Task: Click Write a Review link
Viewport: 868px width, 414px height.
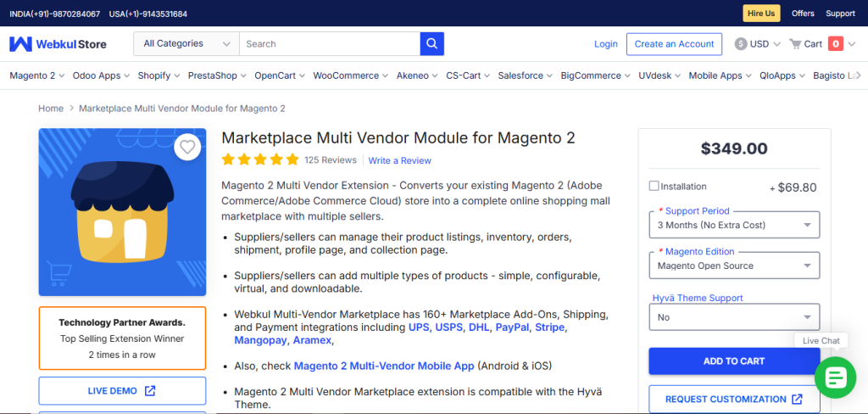Action: pyautogui.click(x=400, y=160)
